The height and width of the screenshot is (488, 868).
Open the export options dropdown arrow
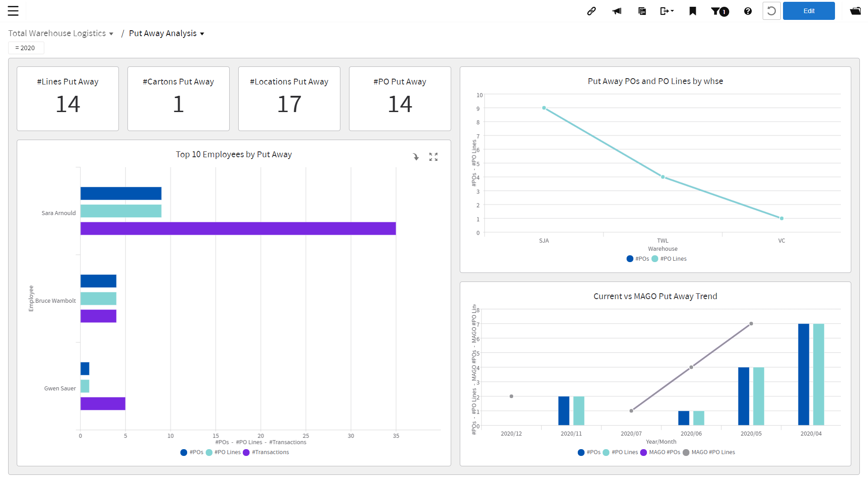click(672, 11)
